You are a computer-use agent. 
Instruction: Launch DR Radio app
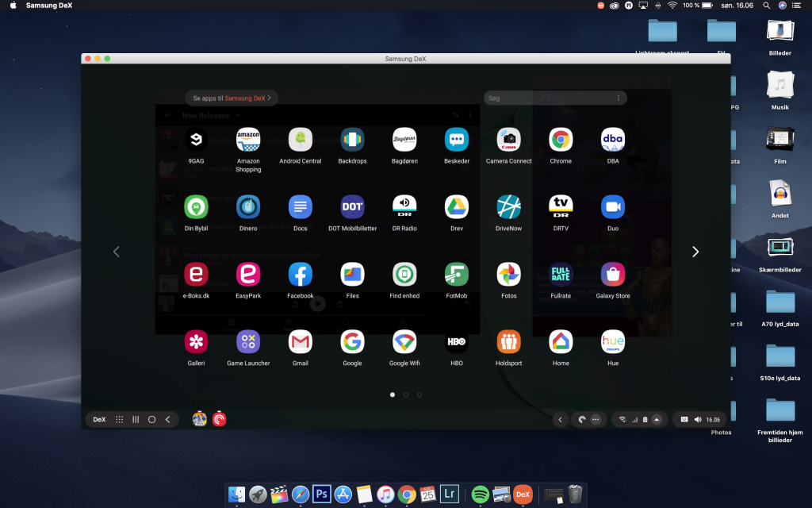point(404,207)
